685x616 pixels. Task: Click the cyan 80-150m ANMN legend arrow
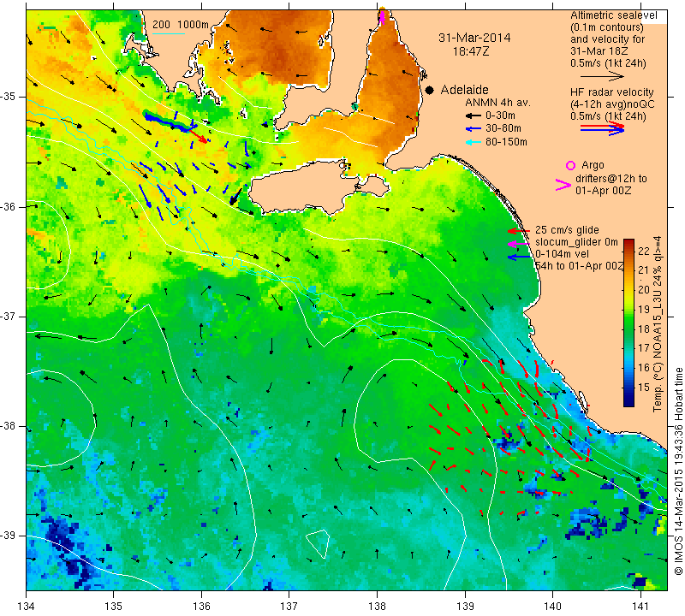(473, 142)
